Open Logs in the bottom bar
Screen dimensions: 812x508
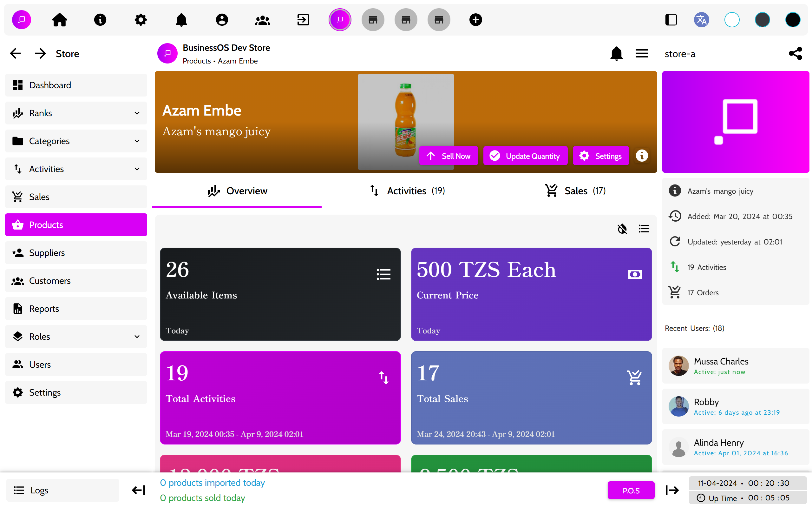click(x=63, y=491)
